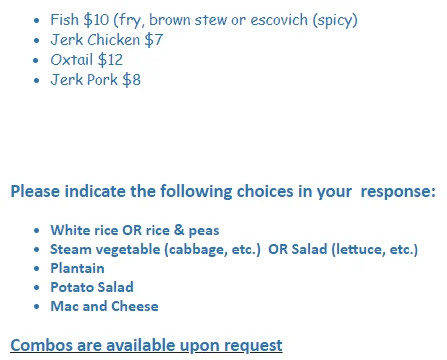Click the bullet before White rice
This screenshot has width=447, height=360.
tap(37, 231)
